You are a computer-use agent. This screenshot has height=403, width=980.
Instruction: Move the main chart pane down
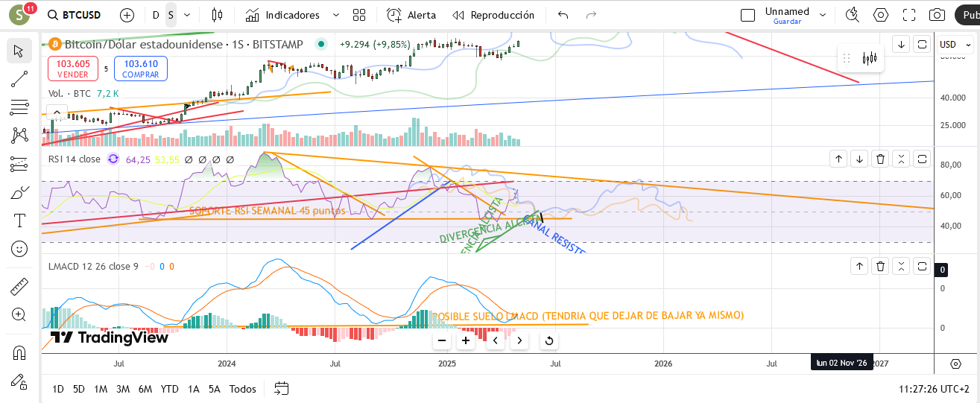tap(901, 45)
